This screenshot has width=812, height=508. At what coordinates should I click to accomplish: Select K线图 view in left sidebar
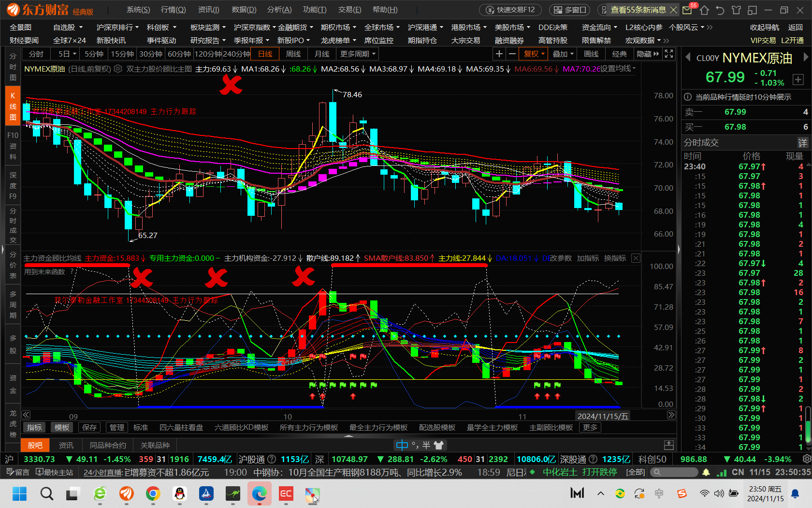pyautogui.click(x=13, y=106)
